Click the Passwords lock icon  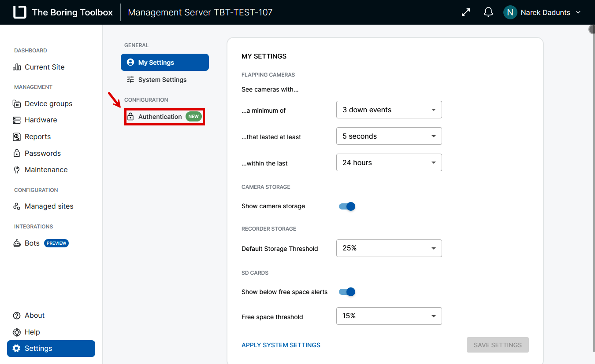click(x=17, y=154)
